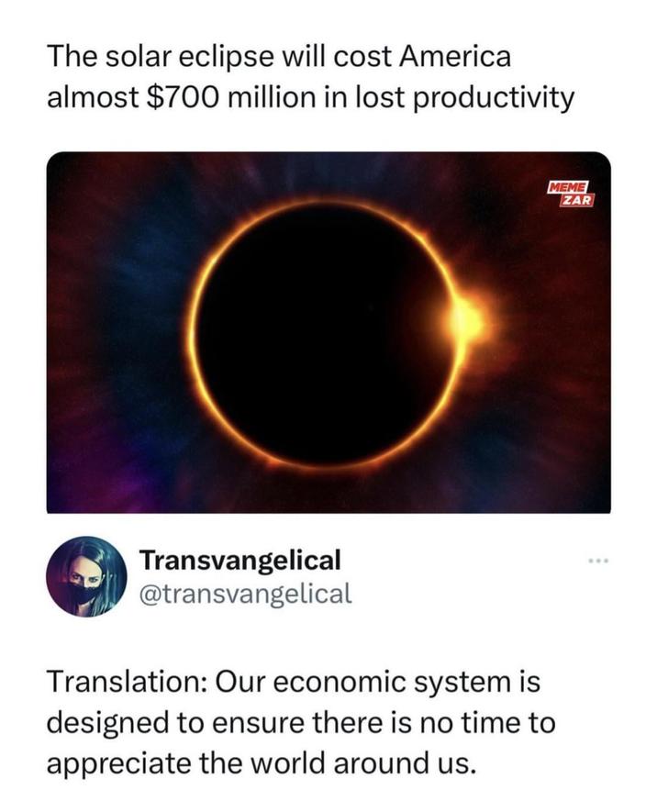Open the @transvangelical handle link
Screen dimensions: 657x812
click(244, 594)
